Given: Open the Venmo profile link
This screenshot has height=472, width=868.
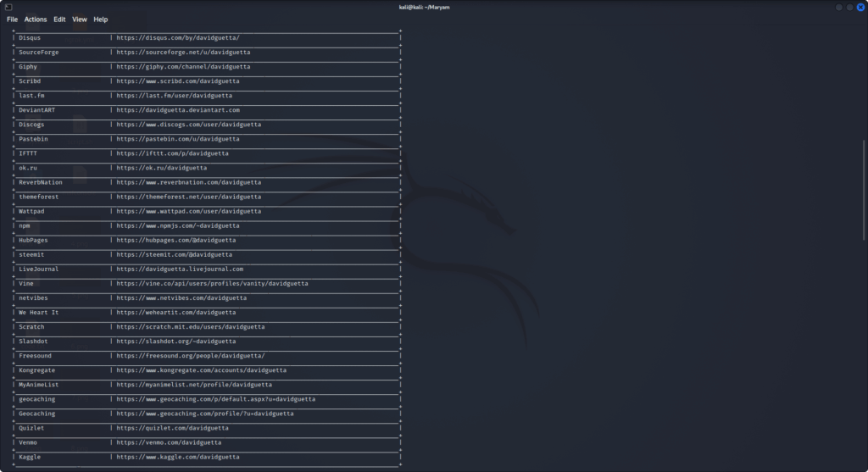Looking at the screenshot, I should 169,442.
